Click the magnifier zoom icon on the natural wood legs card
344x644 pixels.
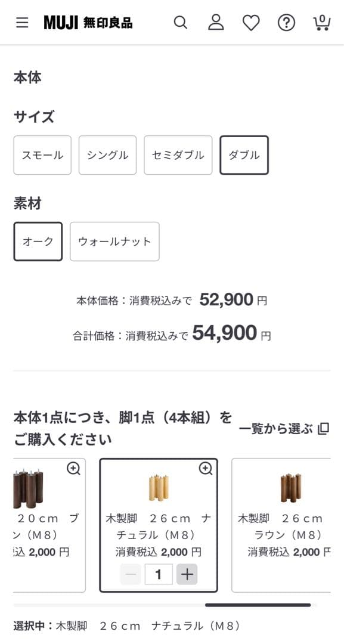206,469
